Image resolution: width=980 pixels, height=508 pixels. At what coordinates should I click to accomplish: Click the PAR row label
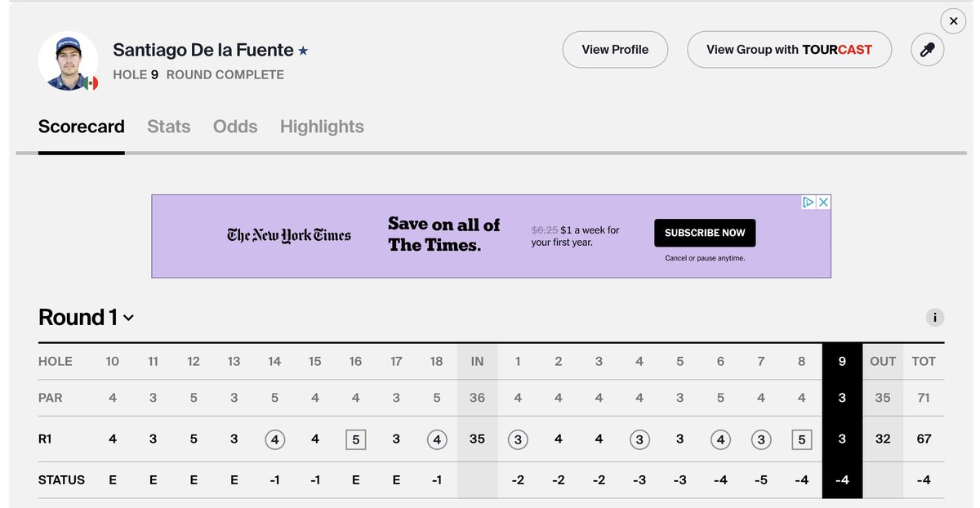click(x=51, y=399)
